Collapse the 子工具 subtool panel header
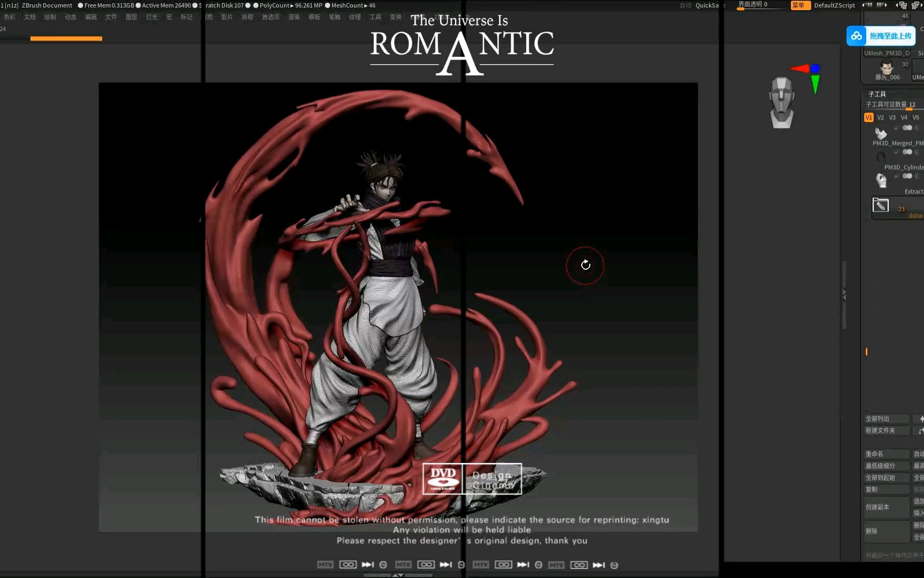Screen dimensions: 924x578 877,94
